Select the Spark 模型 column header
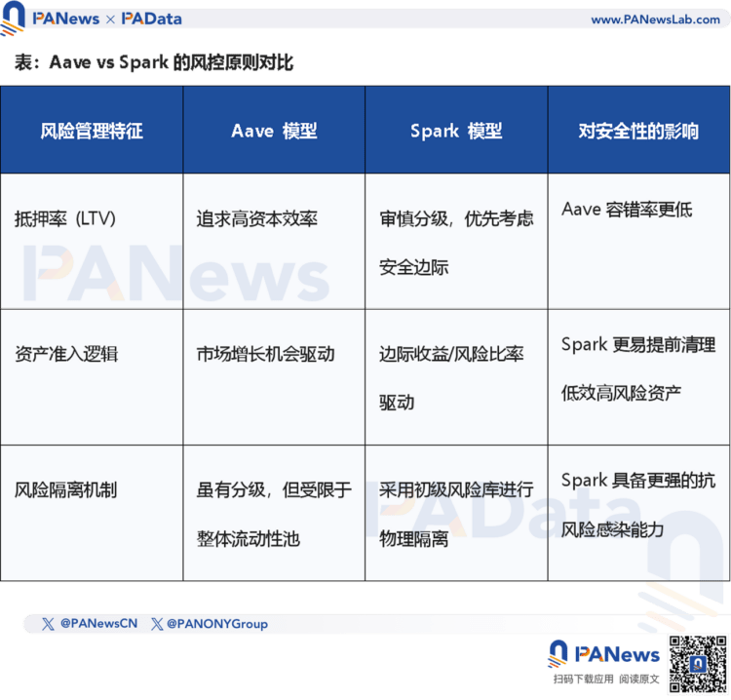The image size is (731, 700). point(456,131)
